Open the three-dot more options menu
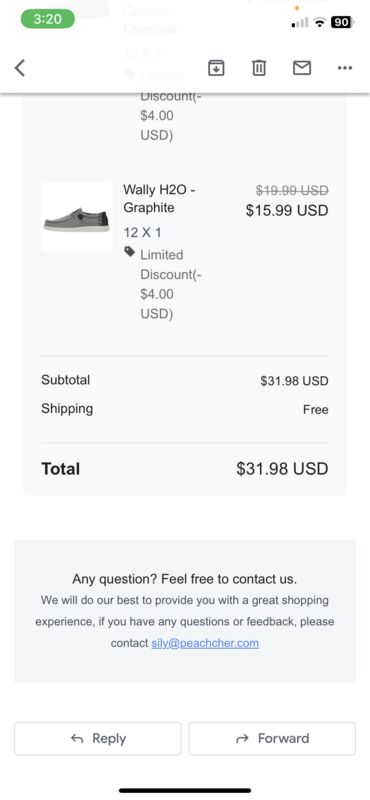Viewport: 370px width, 800px height. [x=345, y=67]
